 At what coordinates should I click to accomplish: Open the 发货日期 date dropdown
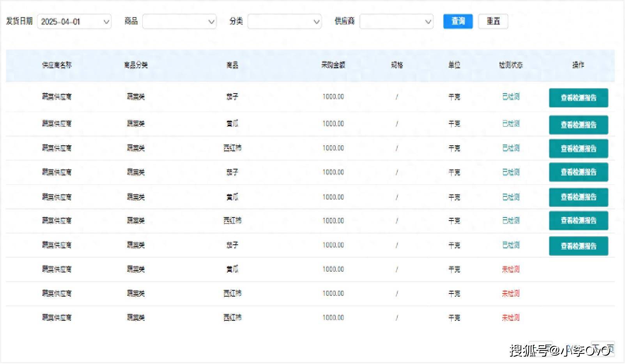click(74, 21)
